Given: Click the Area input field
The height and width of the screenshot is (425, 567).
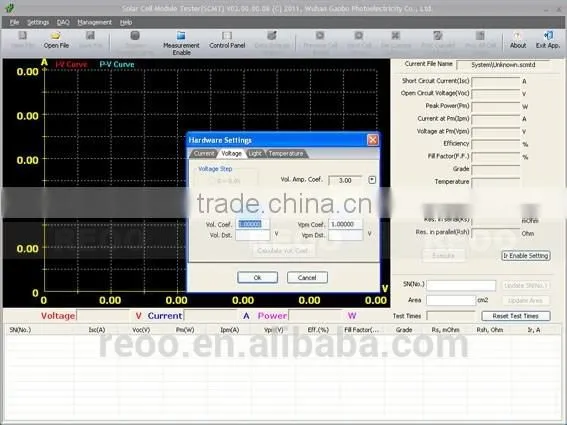Looking at the screenshot, I should (x=451, y=300).
